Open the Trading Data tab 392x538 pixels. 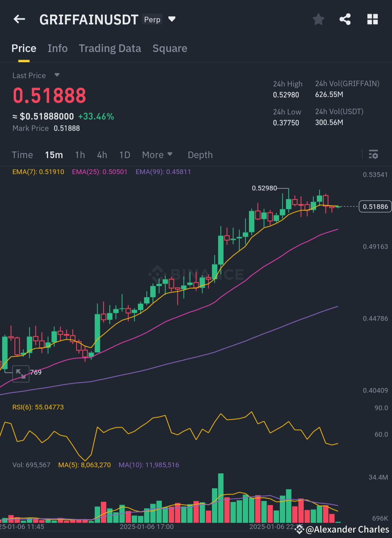pos(110,48)
